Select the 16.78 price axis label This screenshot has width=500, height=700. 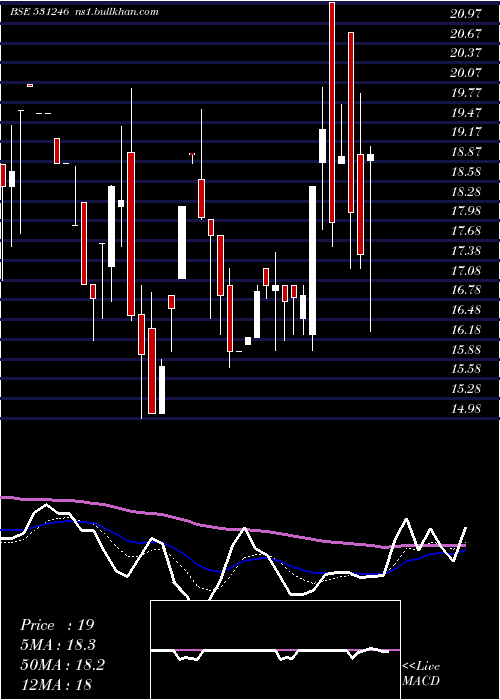466,290
